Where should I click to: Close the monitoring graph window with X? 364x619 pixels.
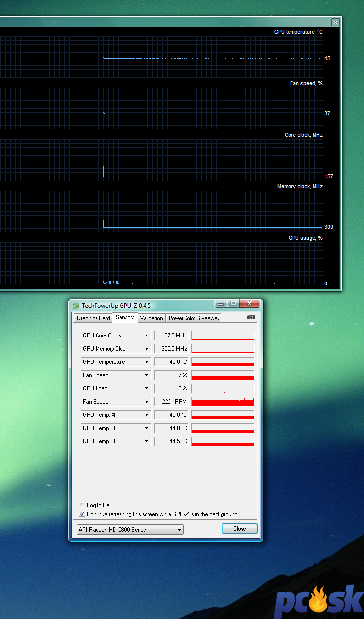click(x=335, y=22)
